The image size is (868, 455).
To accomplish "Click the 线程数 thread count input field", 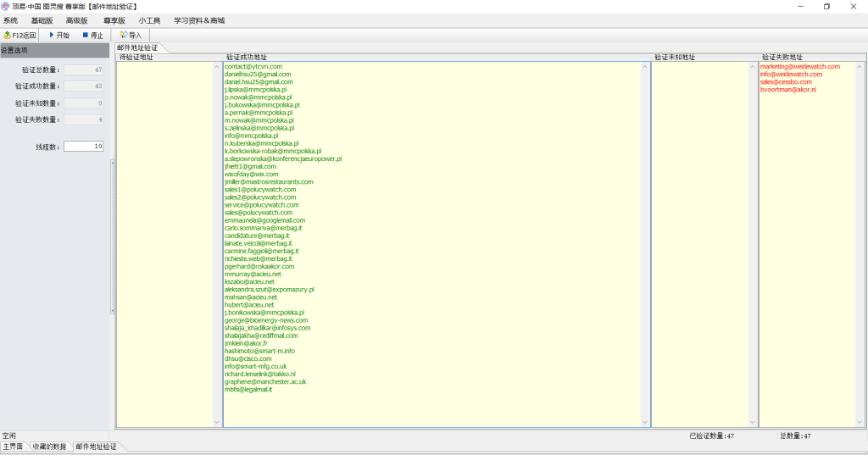I will tap(83, 147).
